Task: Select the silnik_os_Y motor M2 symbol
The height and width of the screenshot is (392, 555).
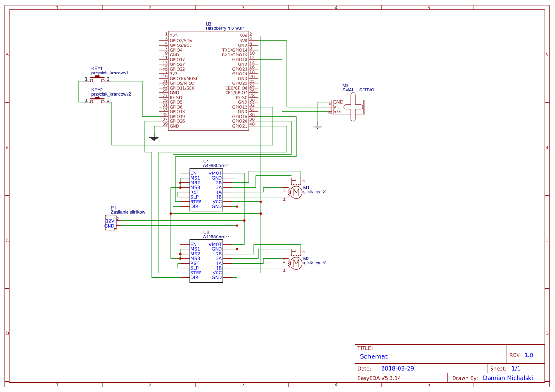Action: click(296, 263)
